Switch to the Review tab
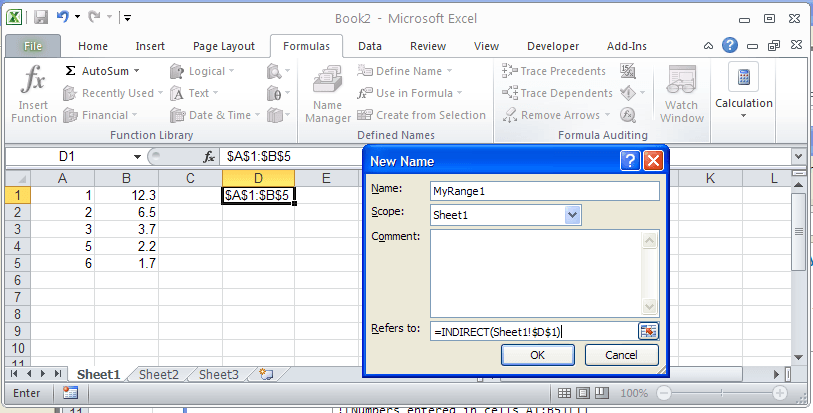 click(428, 46)
